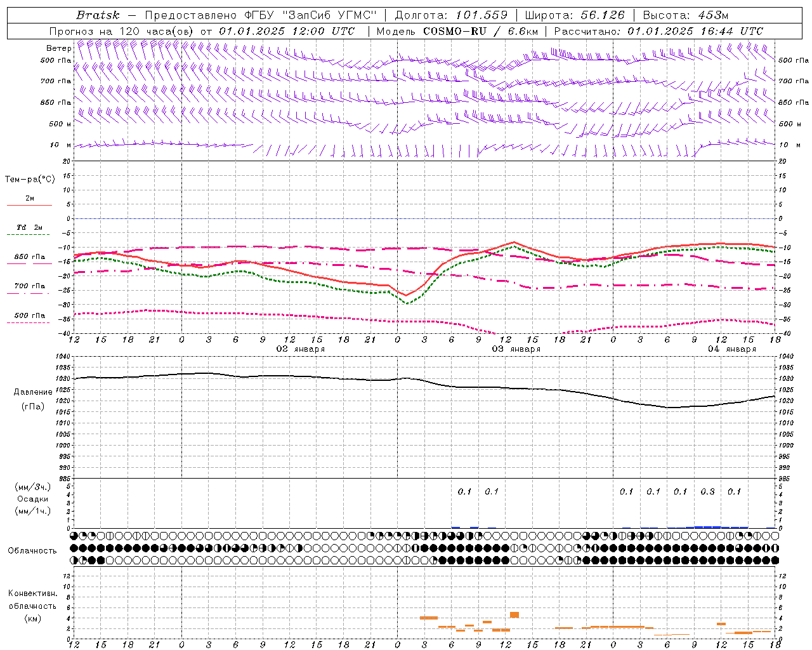Click the "(мм/3ч.)" precipitation unit label
The width and height of the screenshot is (812, 650).
click(x=33, y=487)
